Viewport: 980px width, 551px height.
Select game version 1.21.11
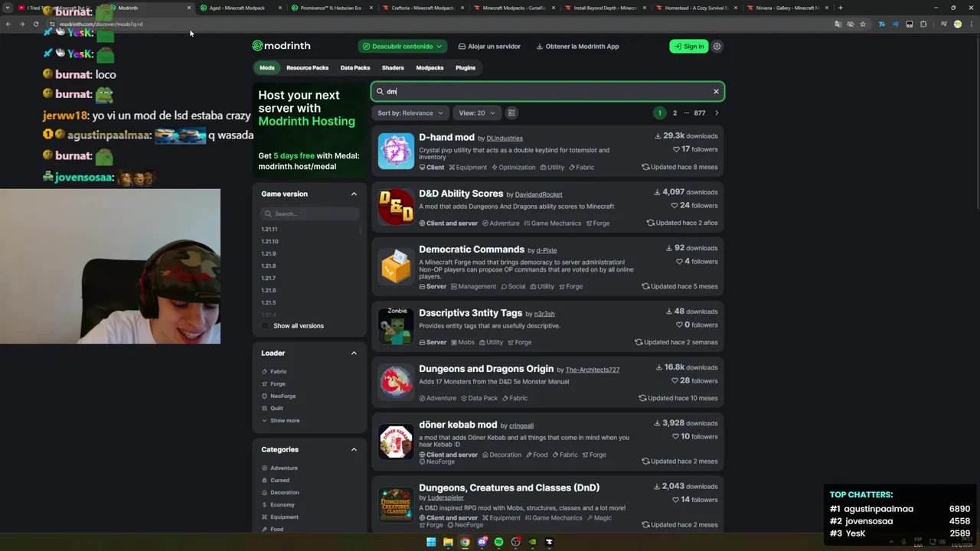(x=269, y=229)
